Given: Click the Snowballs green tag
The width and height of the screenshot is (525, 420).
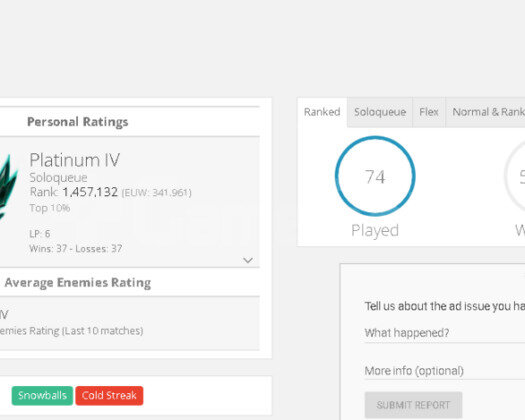Looking at the screenshot, I should 42,396.
